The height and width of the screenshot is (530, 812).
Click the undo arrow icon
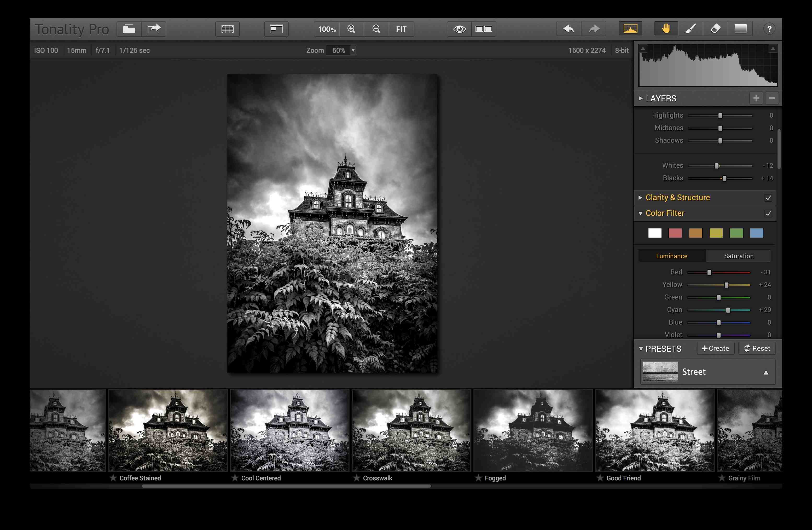click(569, 29)
